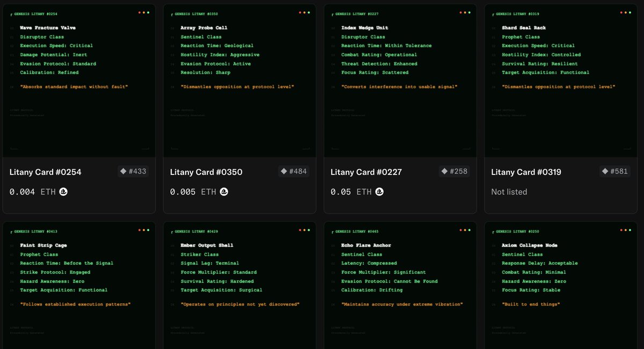Select the Index Wedge Unit card image

(400, 81)
